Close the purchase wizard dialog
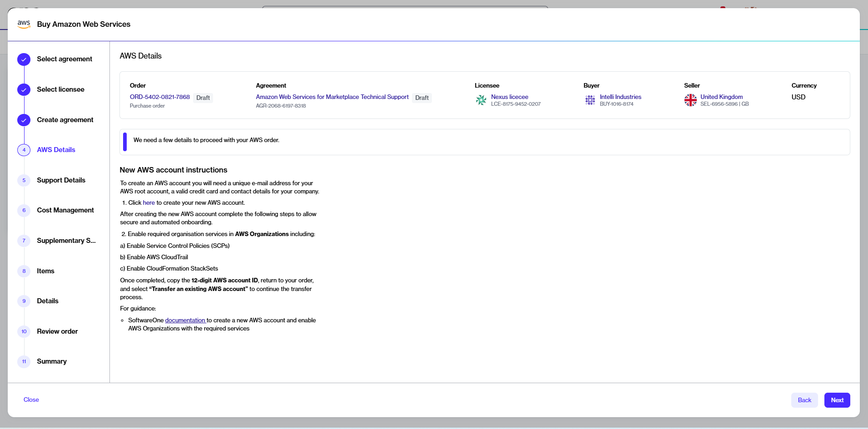The height and width of the screenshot is (429, 868). pyautogui.click(x=31, y=400)
